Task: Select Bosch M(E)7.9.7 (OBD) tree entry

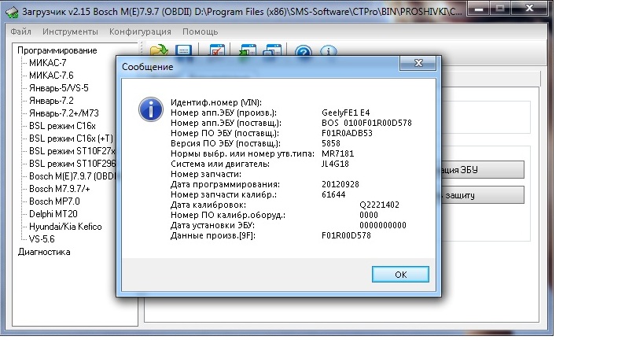Action: coord(72,176)
